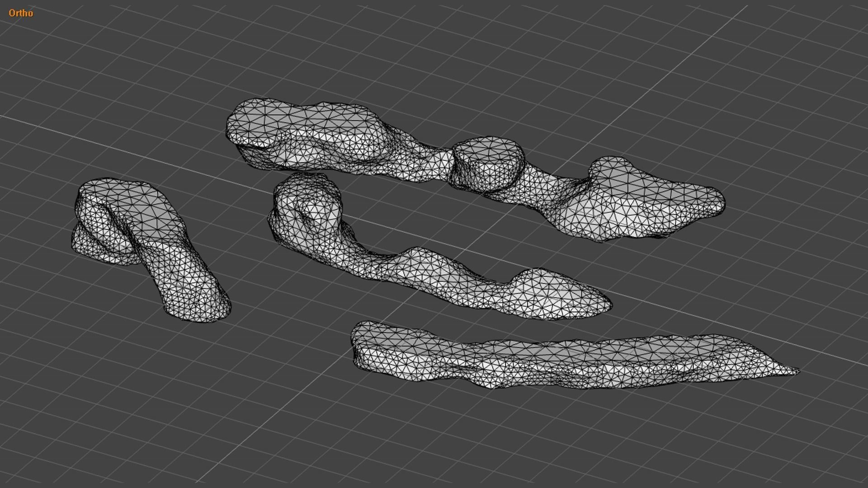Click the Ortho viewport label
The width and height of the screenshot is (868, 488).
tap(21, 13)
